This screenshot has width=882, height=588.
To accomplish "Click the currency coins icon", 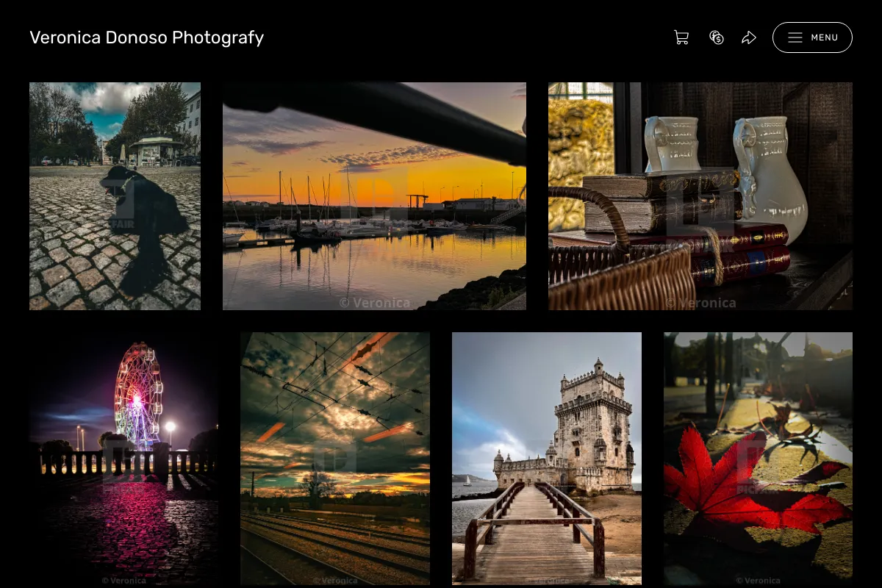I will [717, 37].
